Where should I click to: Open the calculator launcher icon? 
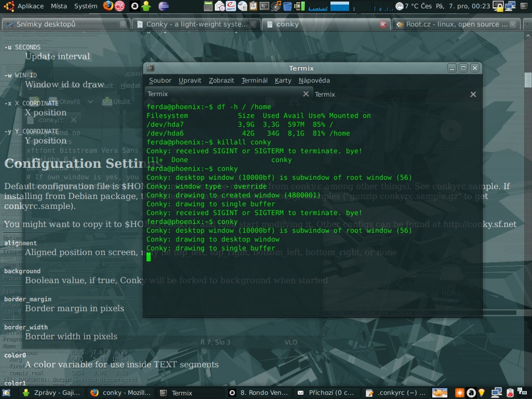(208, 6)
